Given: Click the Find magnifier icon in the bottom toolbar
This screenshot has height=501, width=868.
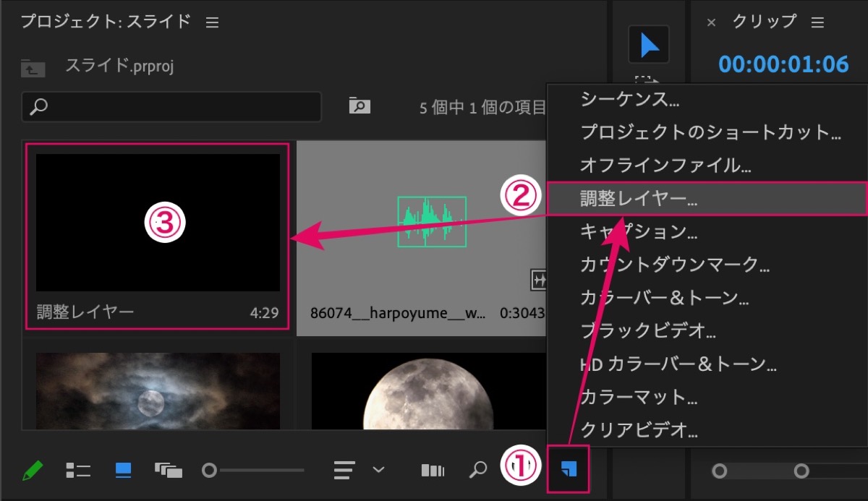Looking at the screenshot, I should 477,471.
